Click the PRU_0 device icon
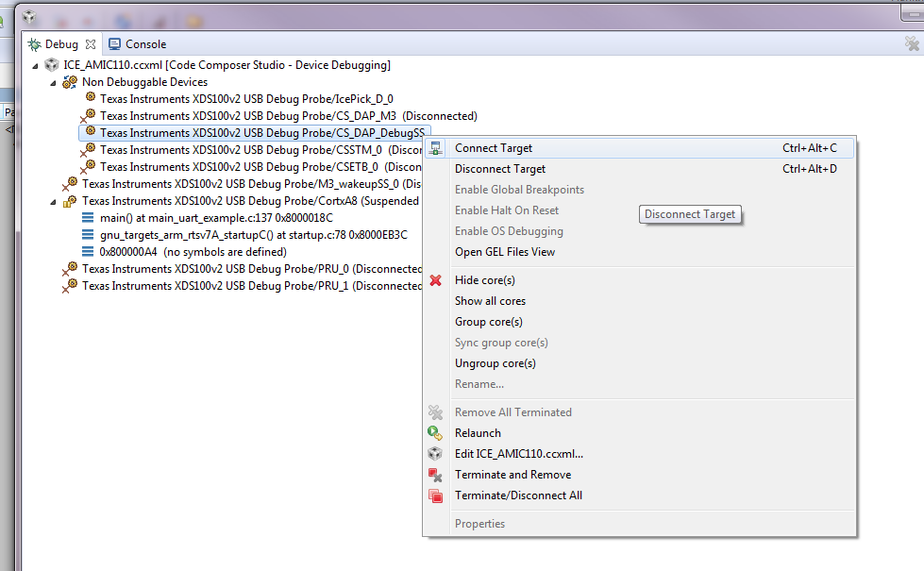 click(70, 269)
